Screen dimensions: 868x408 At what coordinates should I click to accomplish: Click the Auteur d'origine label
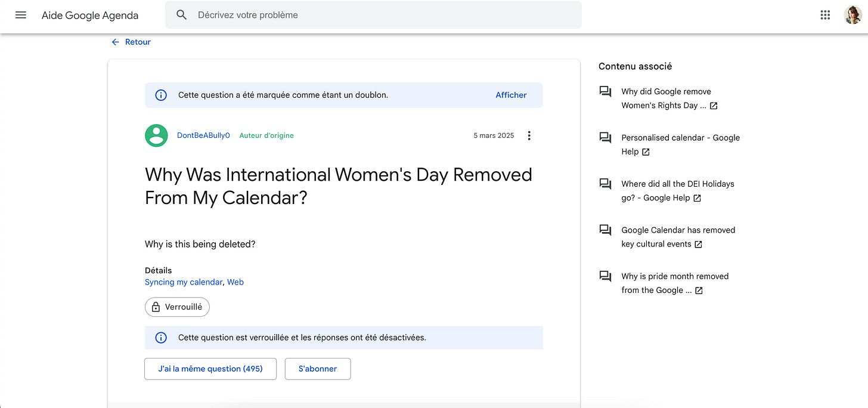click(266, 135)
